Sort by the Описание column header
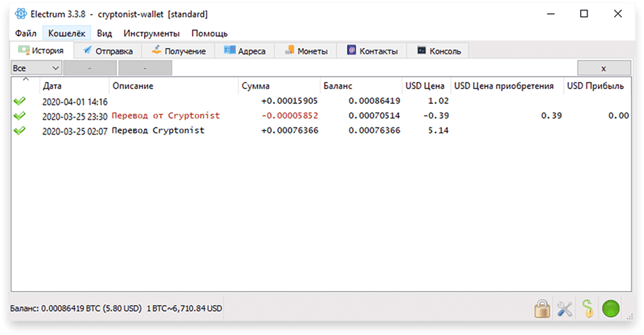The height and width of the screenshot is (335, 644). [x=174, y=86]
